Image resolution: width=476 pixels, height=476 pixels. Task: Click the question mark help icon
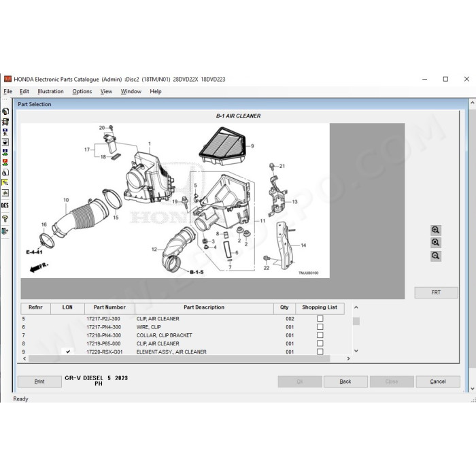point(5,218)
